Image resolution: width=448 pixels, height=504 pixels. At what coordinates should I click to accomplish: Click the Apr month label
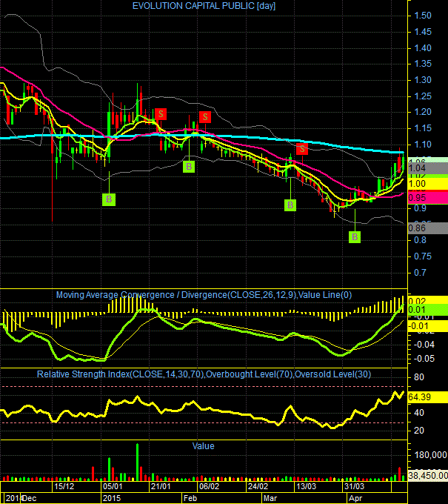tap(355, 498)
